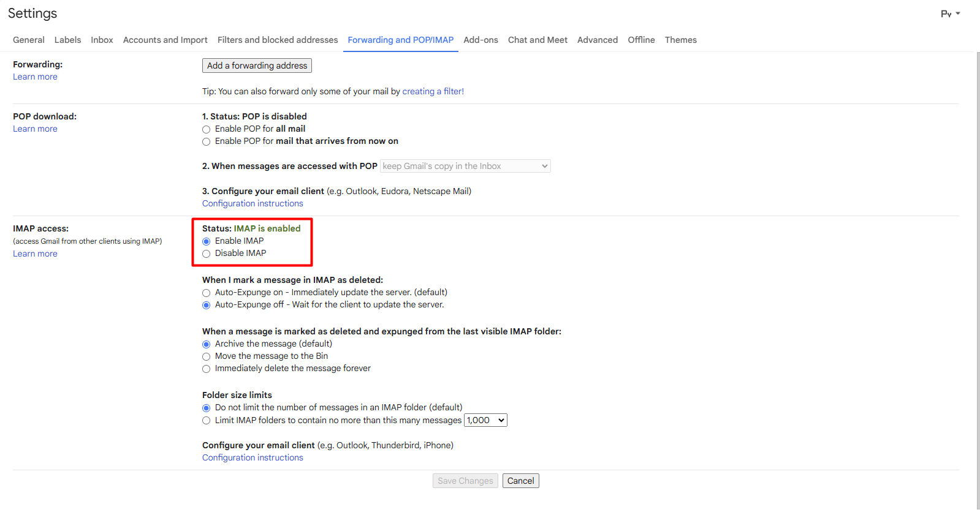Open the 1,000 messages limit dropdown
Screen dimensions: 980x515
(x=485, y=420)
